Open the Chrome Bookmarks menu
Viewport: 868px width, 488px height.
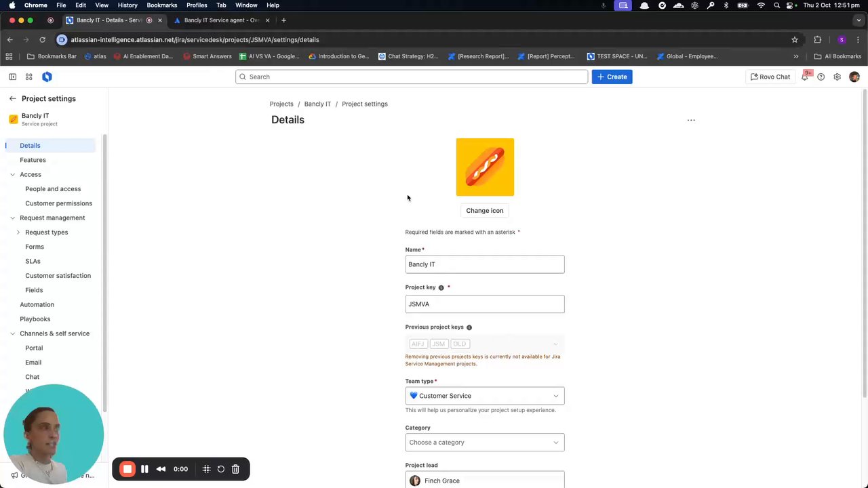tap(162, 5)
